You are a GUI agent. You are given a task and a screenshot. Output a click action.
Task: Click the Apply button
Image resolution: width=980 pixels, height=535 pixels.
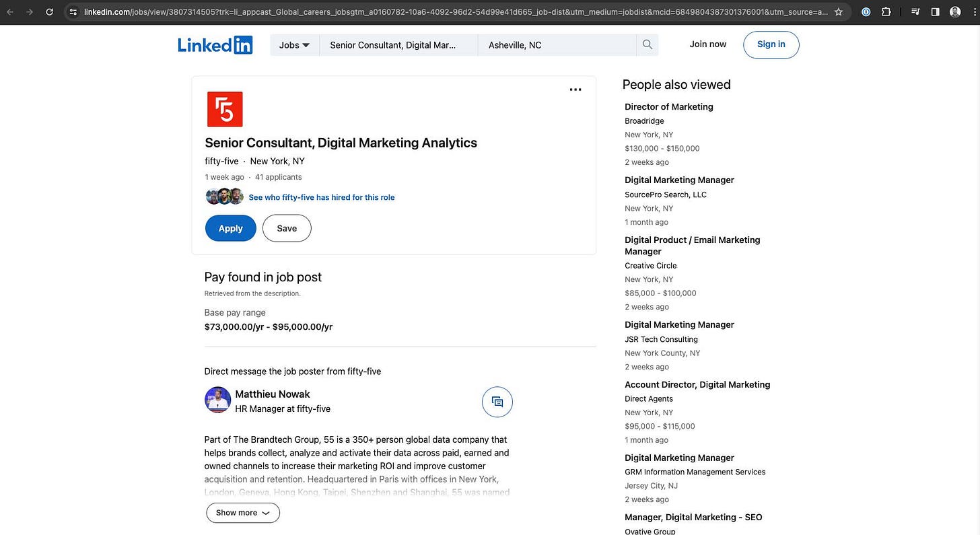pos(231,228)
